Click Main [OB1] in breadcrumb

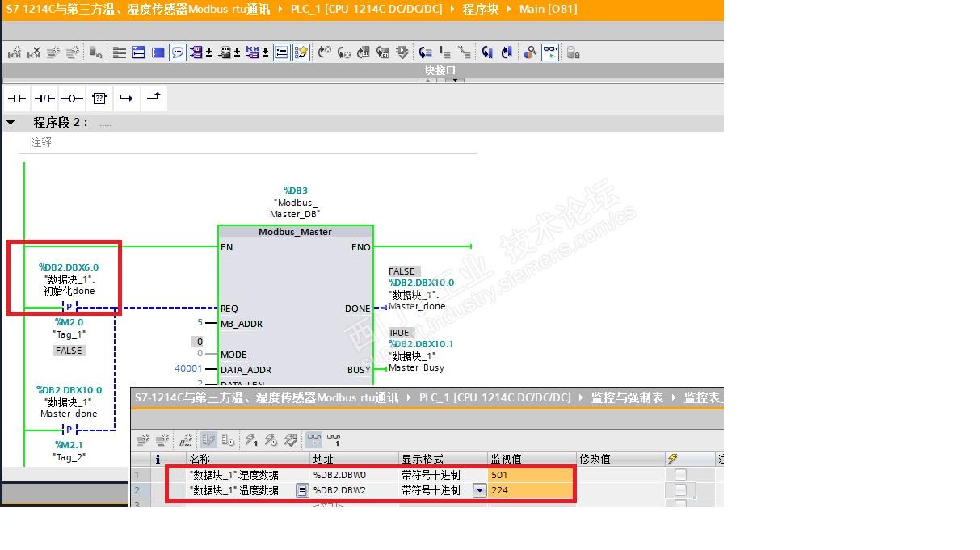click(x=549, y=9)
